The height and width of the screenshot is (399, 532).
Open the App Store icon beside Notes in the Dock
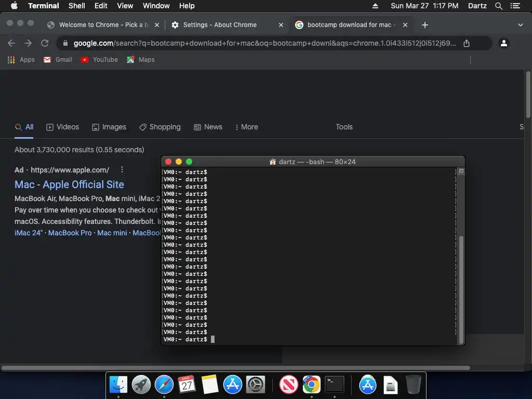(x=232, y=384)
